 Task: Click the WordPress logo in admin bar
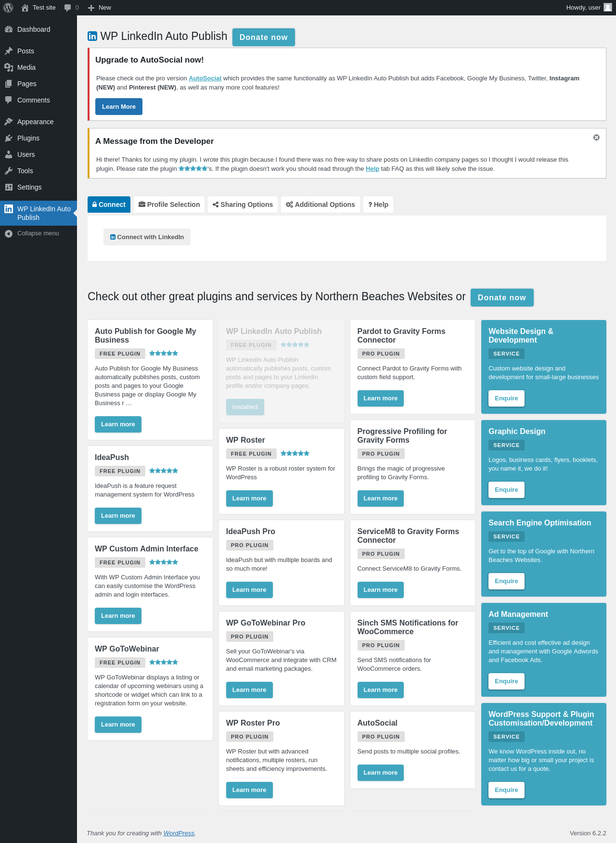tap(8, 8)
